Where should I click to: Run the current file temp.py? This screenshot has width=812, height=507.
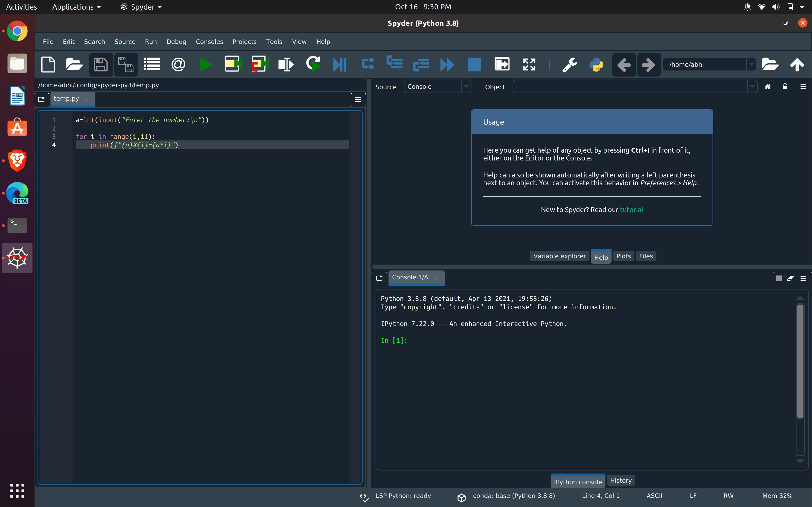206,64
